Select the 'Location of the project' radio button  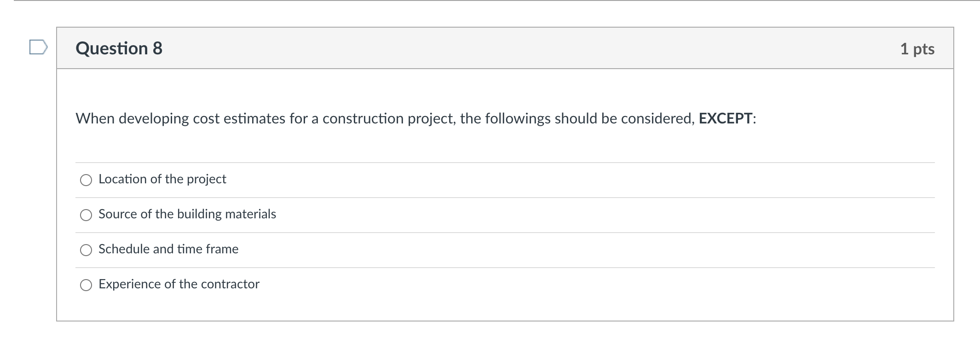point(86,180)
